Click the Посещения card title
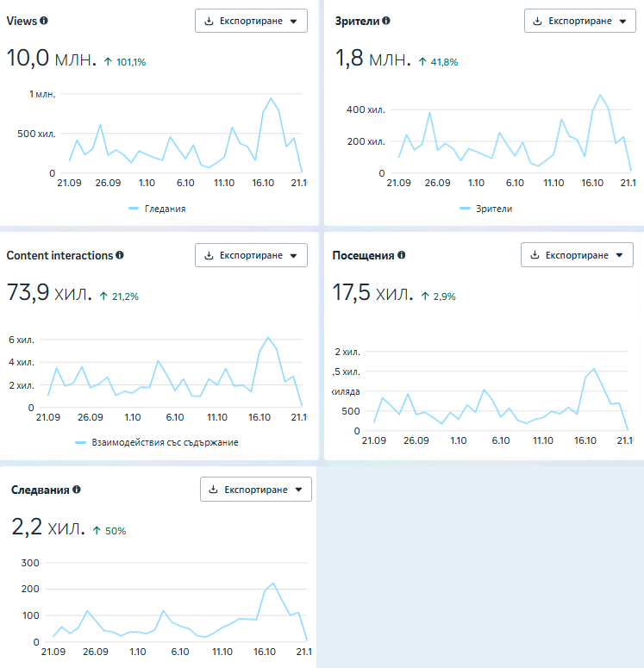 [363, 255]
